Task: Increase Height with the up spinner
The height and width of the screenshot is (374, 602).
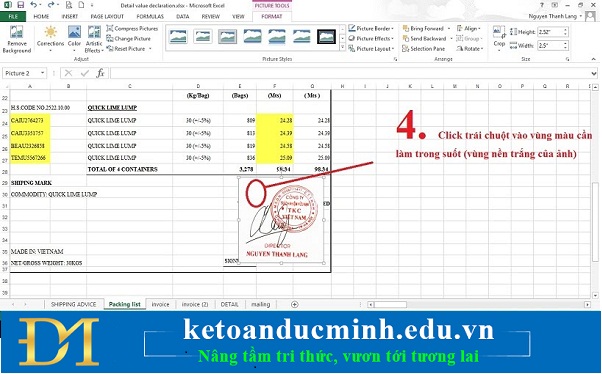Action: [566, 30]
